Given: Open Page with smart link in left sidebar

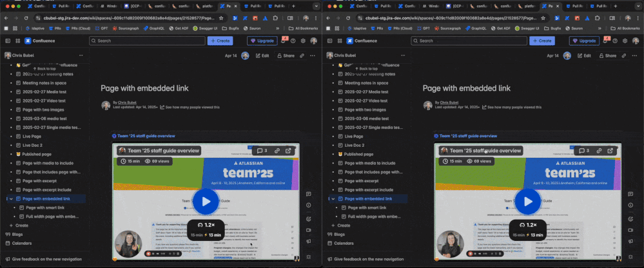Looking at the screenshot, I should 45,207.
